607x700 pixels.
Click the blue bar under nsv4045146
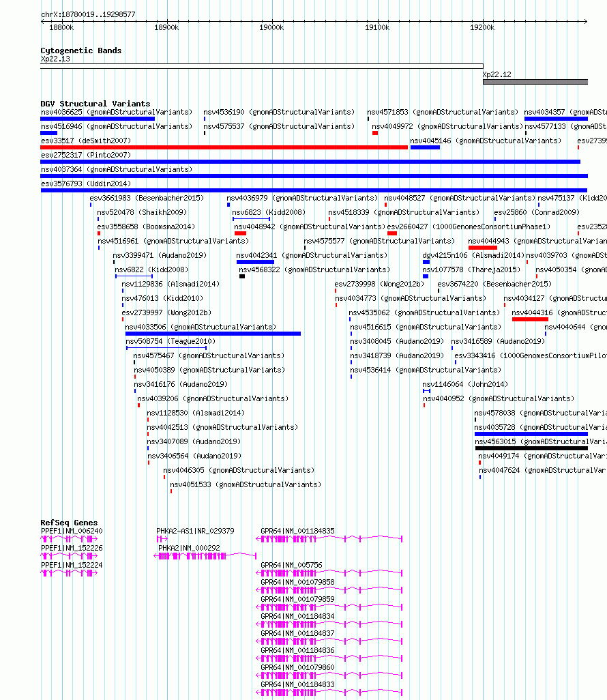(x=425, y=147)
